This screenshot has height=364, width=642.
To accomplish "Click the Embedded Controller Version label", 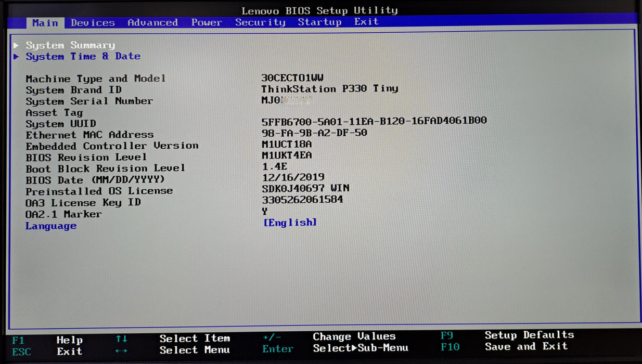I will (112, 146).
